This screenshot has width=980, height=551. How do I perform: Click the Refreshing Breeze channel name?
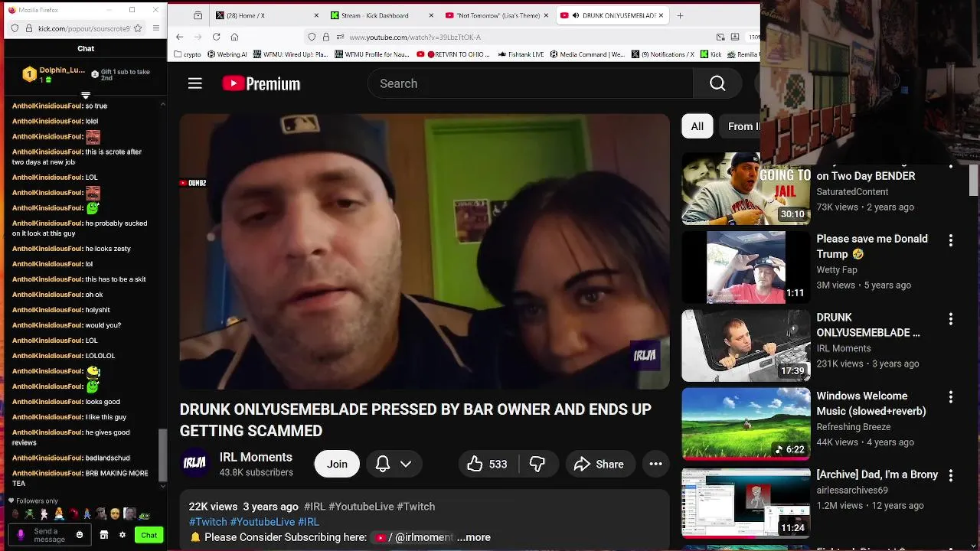[x=854, y=427]
